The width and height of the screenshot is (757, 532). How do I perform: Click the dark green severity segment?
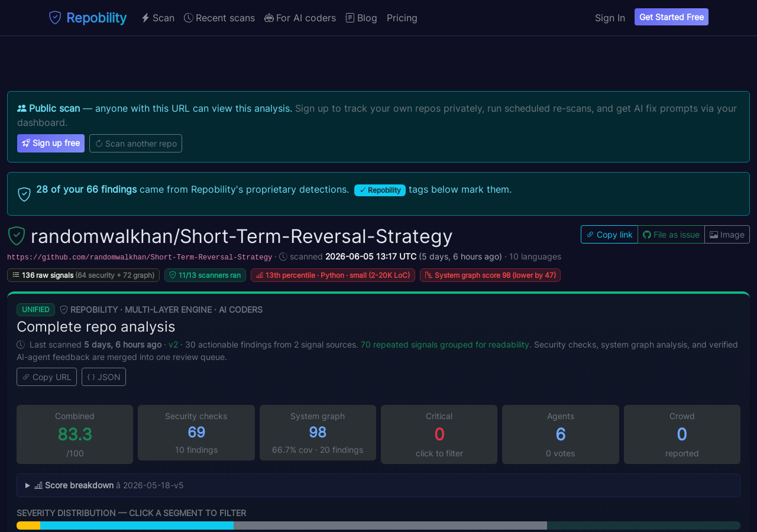point(643,525)
